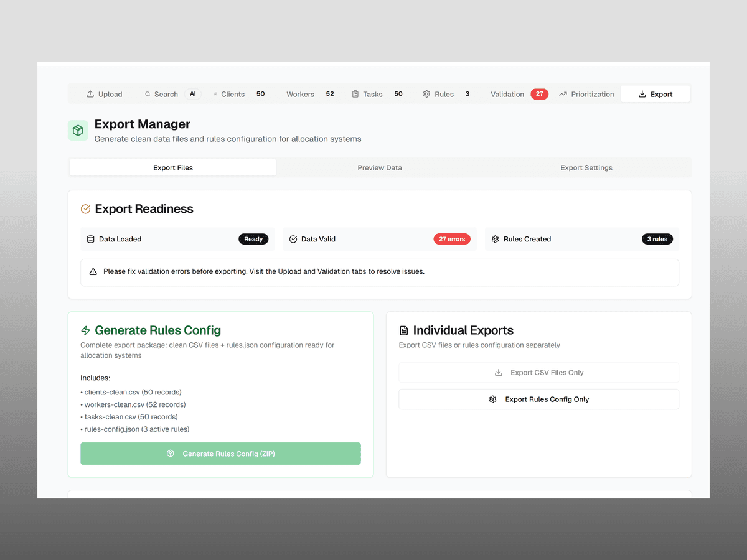Click the Export CSV Files Only label
This screenshot has width=747, height=560.
[547, 373]
